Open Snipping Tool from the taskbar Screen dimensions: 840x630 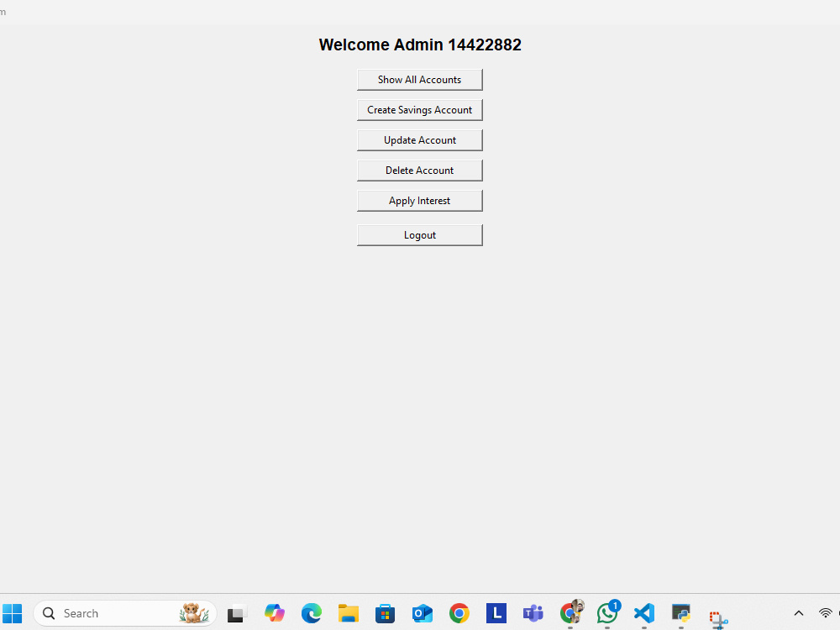point(718,619)
